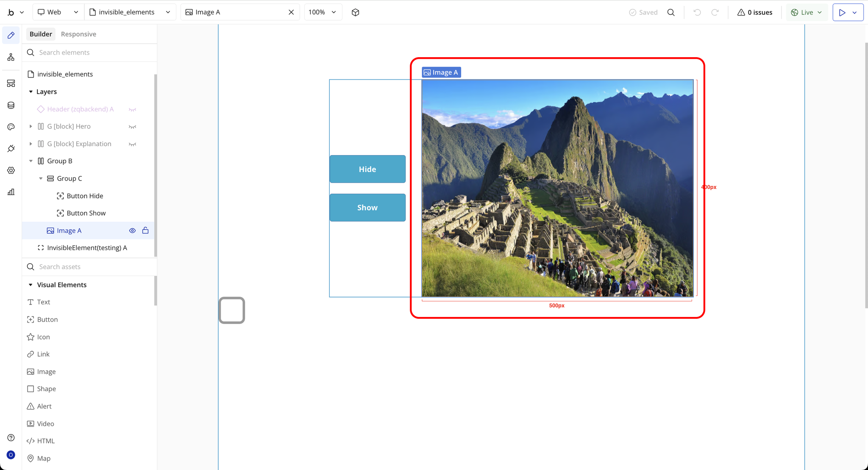Screen dimensions: 868x470
Task: Click the 0 issues indicator
Action: click(755, 12)
